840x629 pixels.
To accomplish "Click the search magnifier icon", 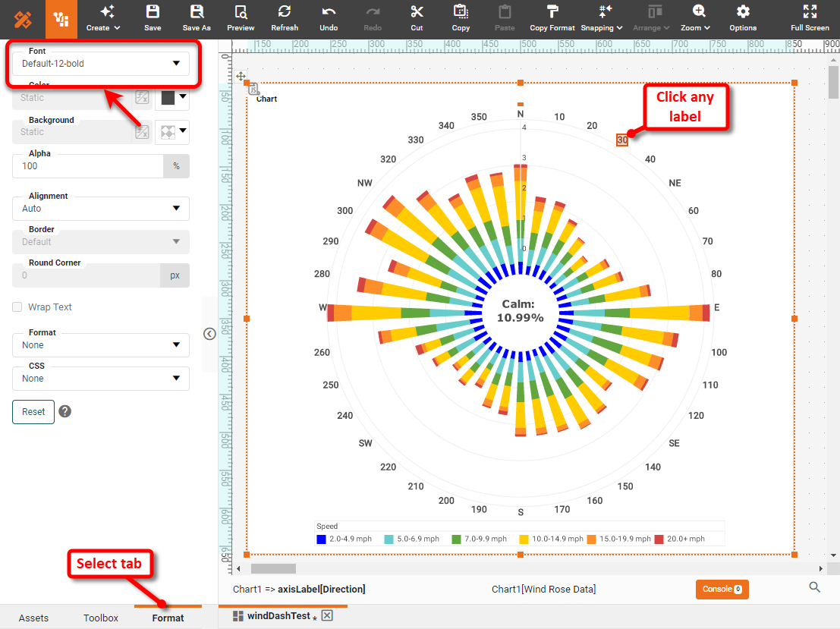I will 814,587.
